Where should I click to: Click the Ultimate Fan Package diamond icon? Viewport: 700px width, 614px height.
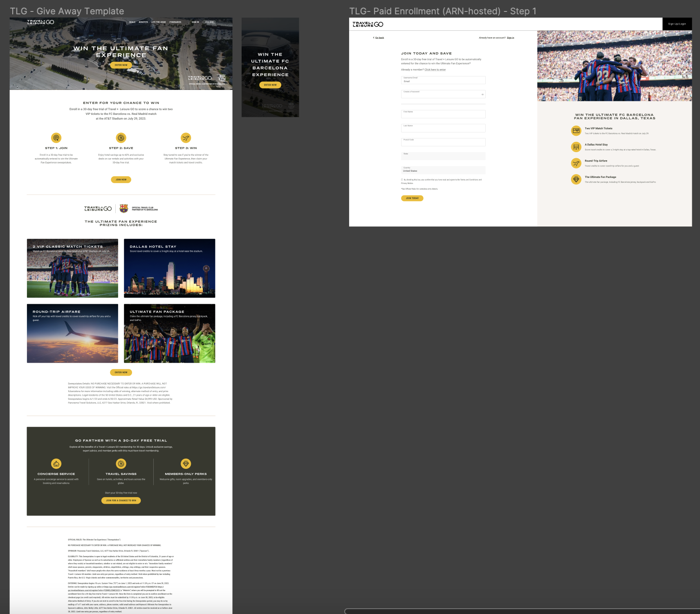(x=576, y=179)
